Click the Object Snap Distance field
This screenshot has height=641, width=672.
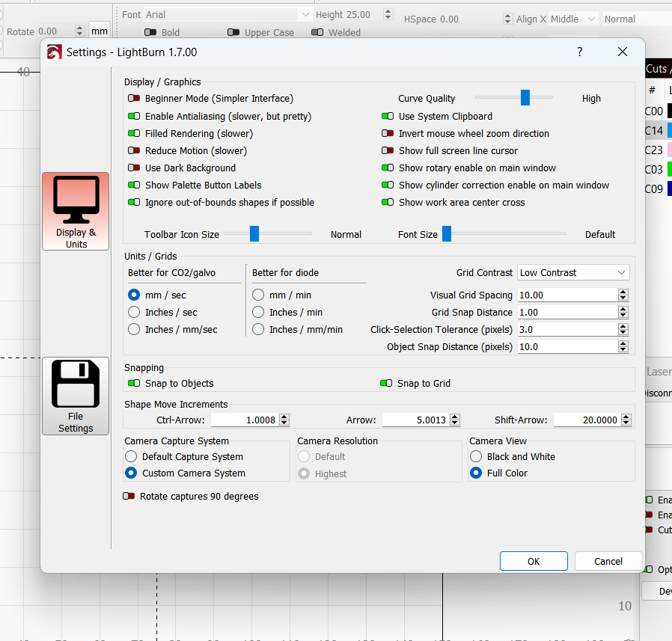pyautogui.click(x=567, y=346)
